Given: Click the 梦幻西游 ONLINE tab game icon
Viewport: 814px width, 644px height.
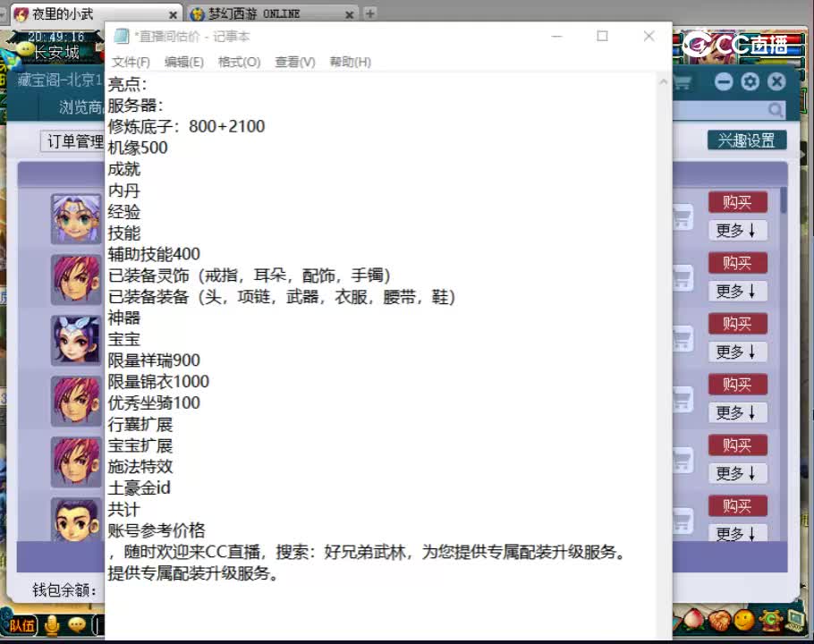Looking at the screenshot, I should [197, 14].
